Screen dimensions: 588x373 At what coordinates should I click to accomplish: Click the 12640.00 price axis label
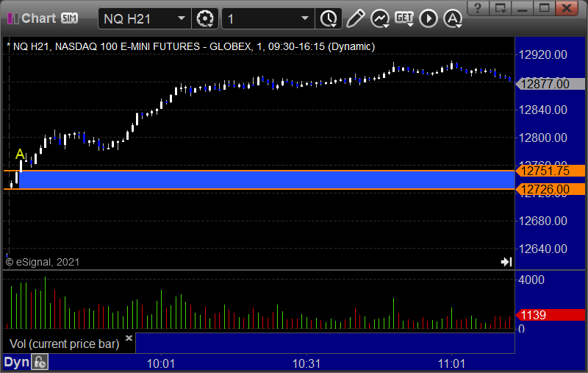pos(542,249)
